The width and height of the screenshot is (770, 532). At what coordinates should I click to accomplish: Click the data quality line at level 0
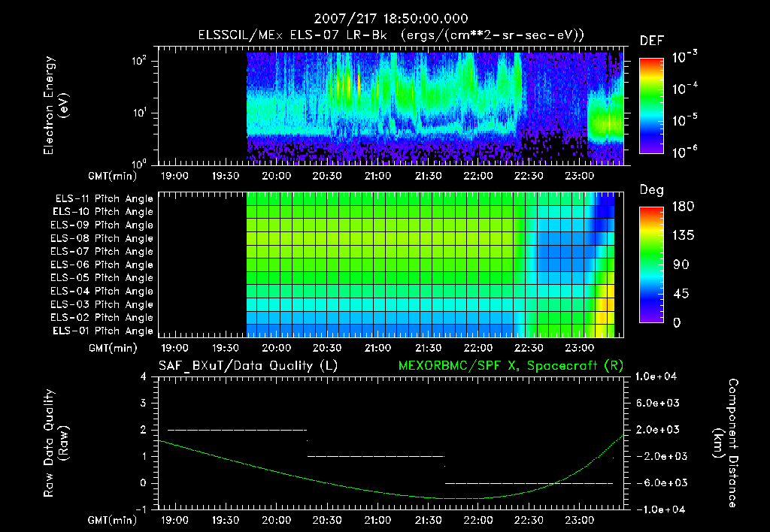click(529, 483)
